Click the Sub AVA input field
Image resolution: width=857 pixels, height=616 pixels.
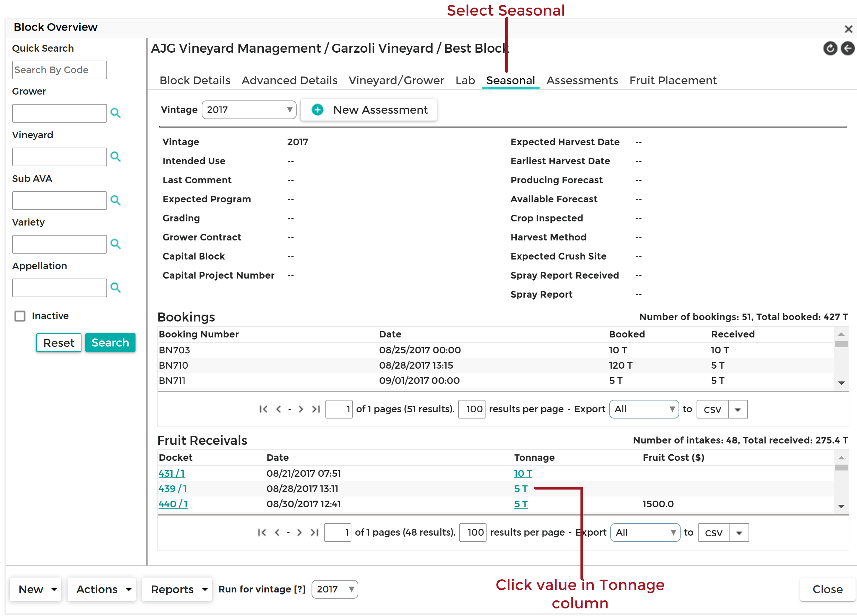pos(59,200)
